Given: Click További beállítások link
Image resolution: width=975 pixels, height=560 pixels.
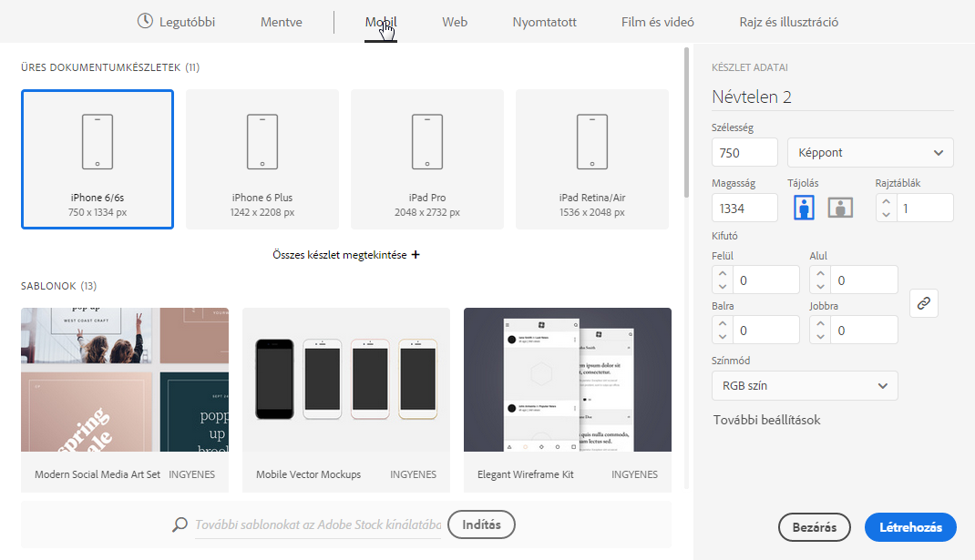Looking at the screenshot, I should pos(766,420).
